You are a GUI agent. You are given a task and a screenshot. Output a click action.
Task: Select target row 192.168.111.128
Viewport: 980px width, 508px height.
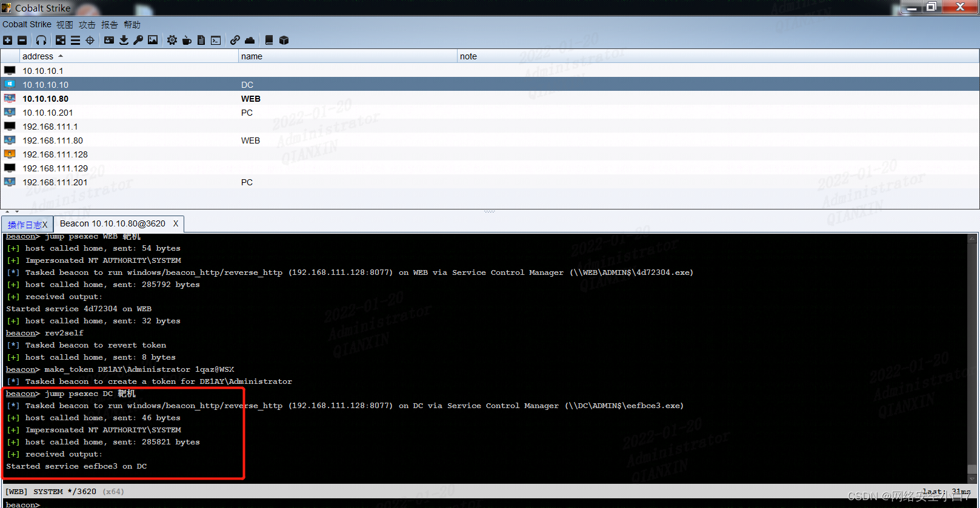click(x=490, y=154)
